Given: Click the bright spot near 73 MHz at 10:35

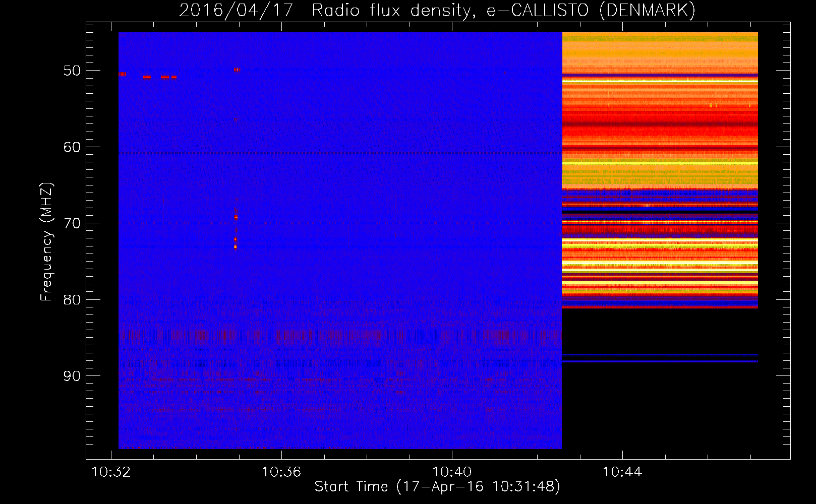Looking at the screenshot, I should click(x=235, y=247).
